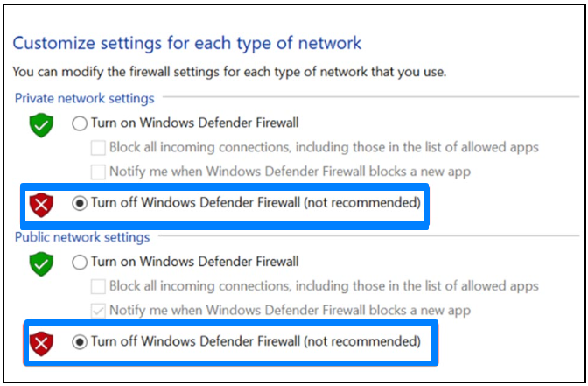This screenshot has width=588, height=386.
Task: Click the green shield icon under Public network
Action: pos(40,263)
